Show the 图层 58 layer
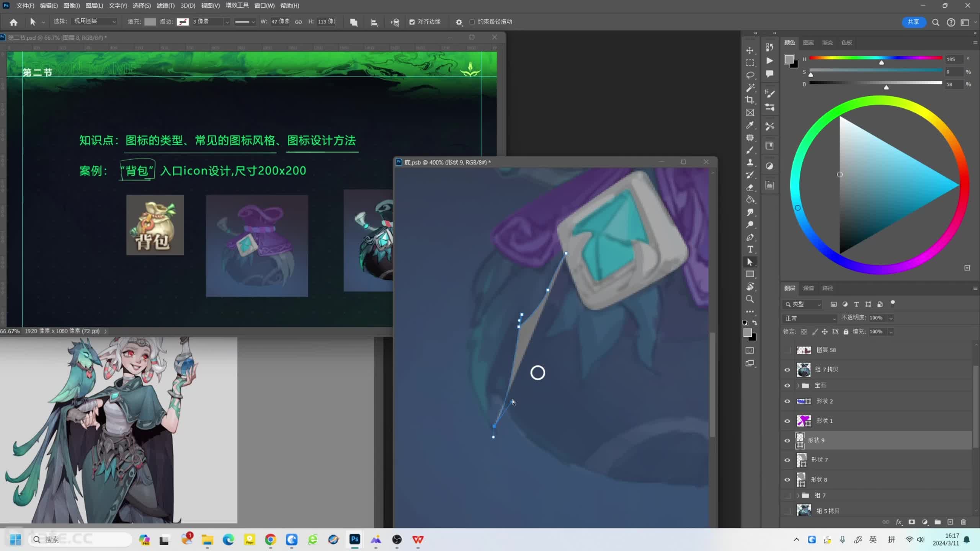The width and height of the screenshot is (980, 551). tap(787, 350)
